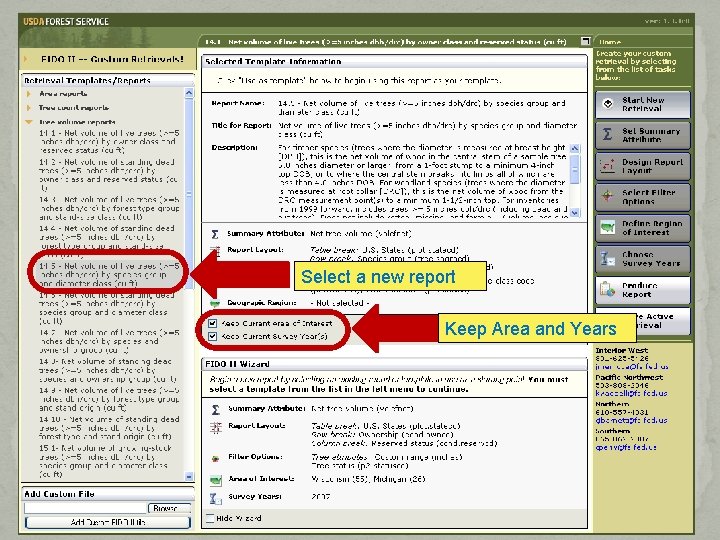Click the Pacific Northwest email link
Screen dimensions: 720x540
pos(631,394)
